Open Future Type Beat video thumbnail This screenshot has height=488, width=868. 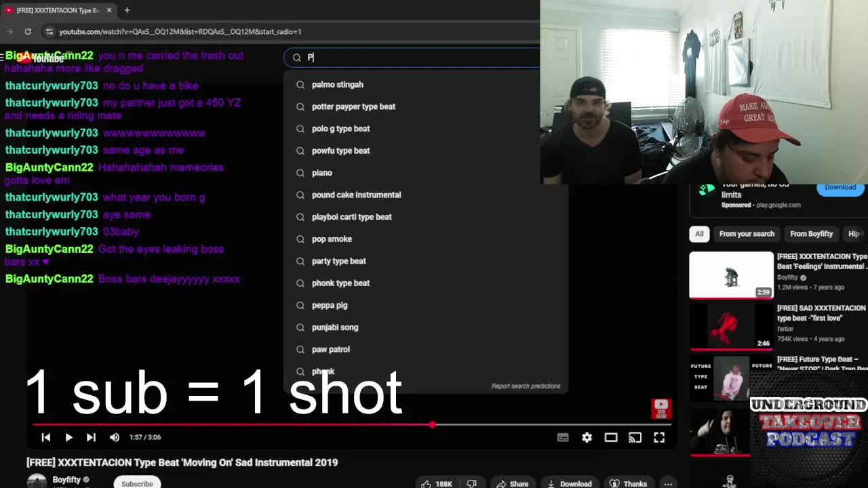731,378
